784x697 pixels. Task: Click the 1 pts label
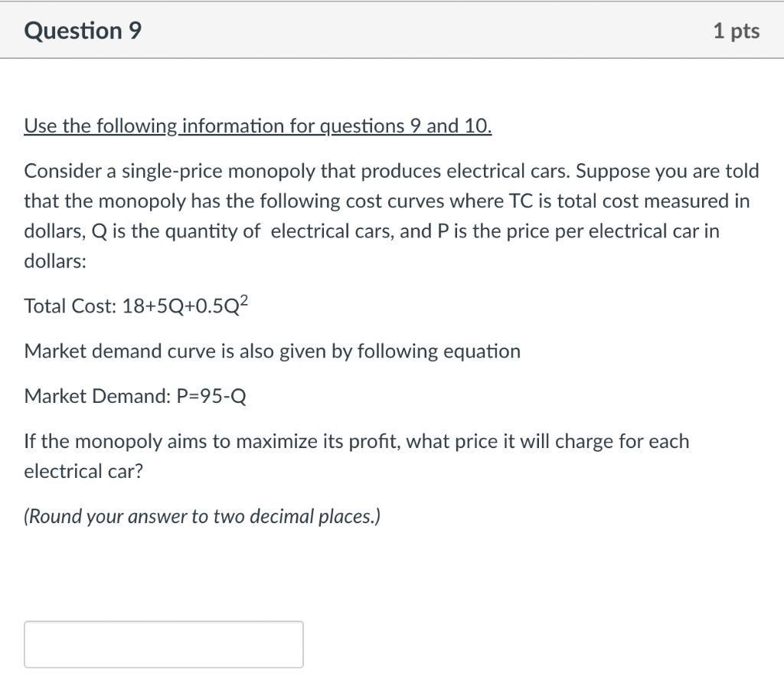736,31
